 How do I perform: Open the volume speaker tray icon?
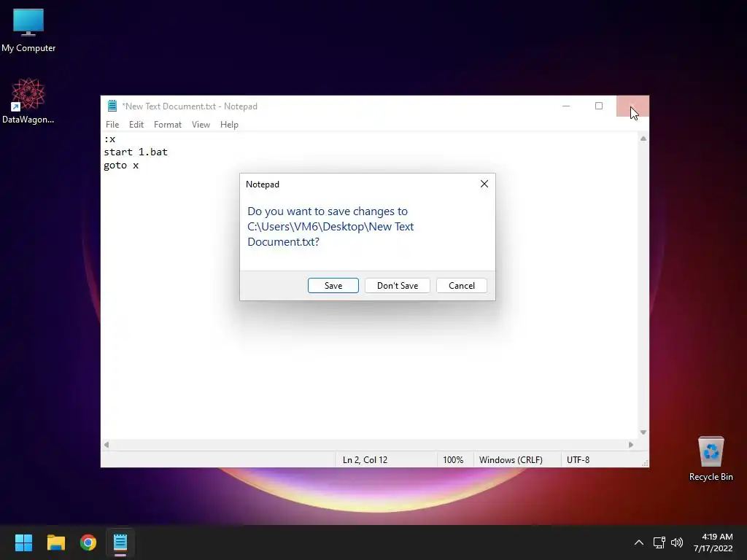click(676, 542)
